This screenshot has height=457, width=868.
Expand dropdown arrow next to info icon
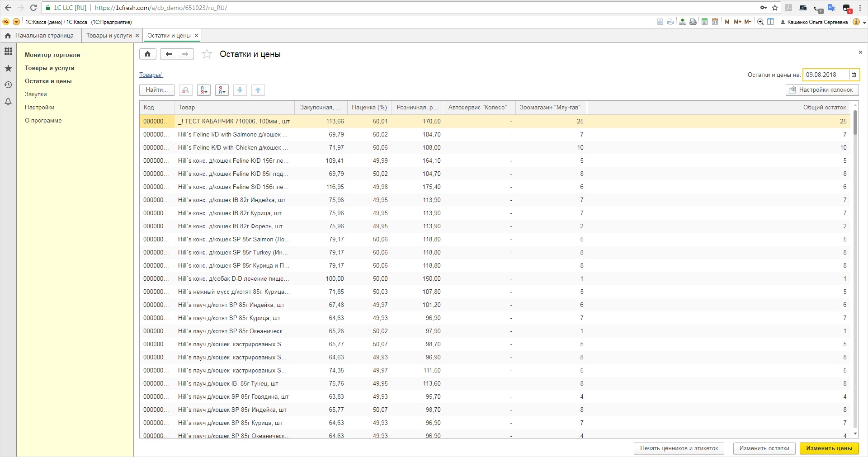864,22
